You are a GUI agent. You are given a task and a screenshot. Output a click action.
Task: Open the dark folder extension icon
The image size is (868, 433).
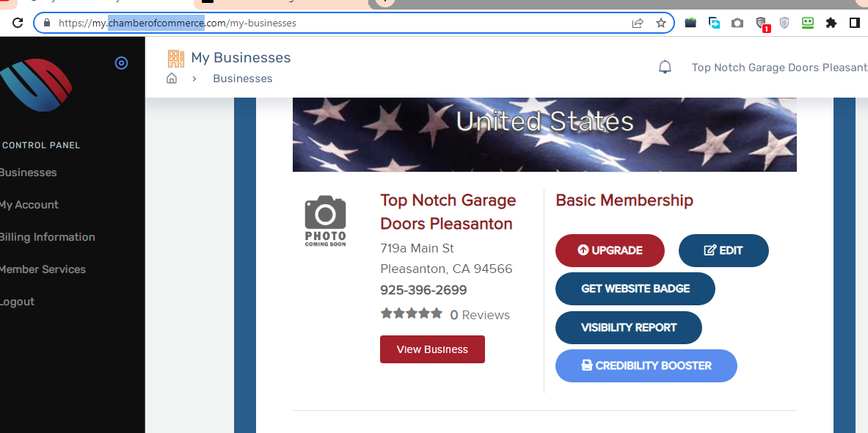tap(690, 23)
